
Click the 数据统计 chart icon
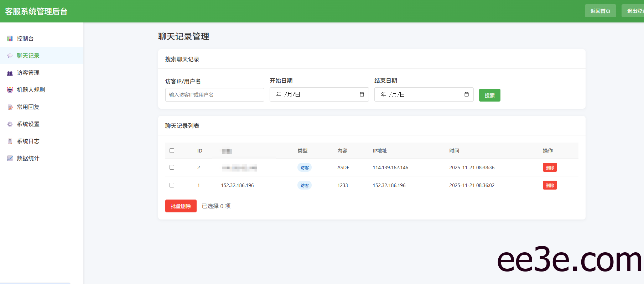pos(10,158)
